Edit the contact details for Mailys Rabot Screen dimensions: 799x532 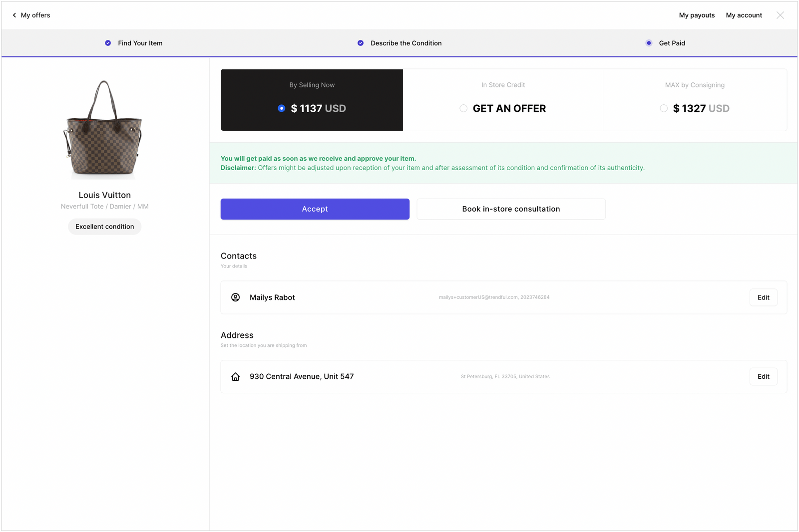[x=763, y=297]
